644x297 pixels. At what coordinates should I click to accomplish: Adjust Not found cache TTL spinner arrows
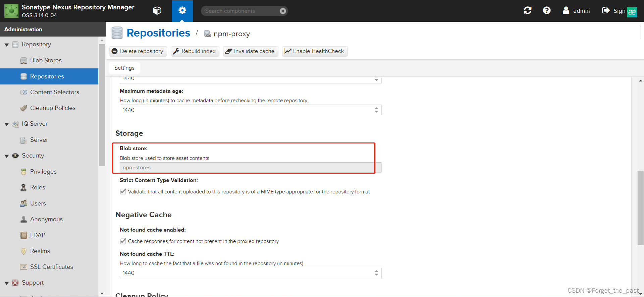click(x=376, y=273)
